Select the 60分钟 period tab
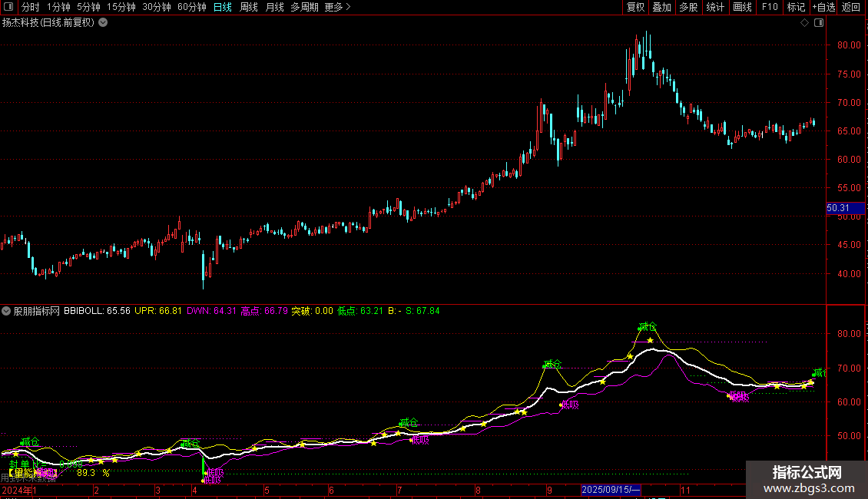Image resolution: width=868 pixels, height=499 pixels. (x=191, y=7)
